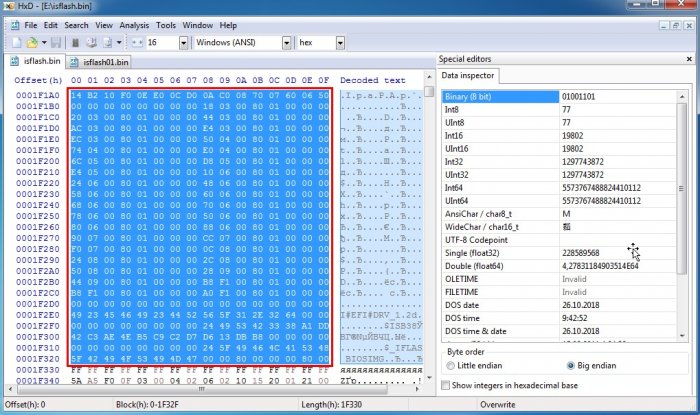Click the Double (float64) row label
Screen dimensions: 700x415
(474, 266)
